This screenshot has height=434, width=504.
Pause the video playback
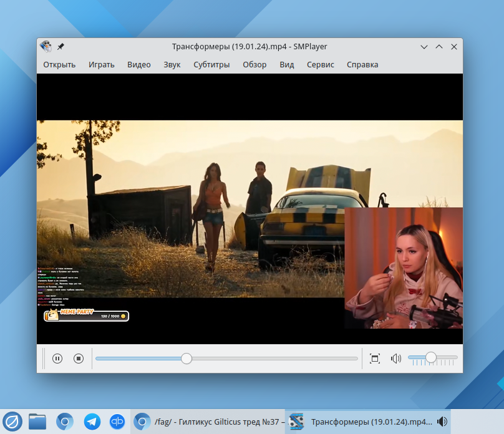tap(57, 358)
